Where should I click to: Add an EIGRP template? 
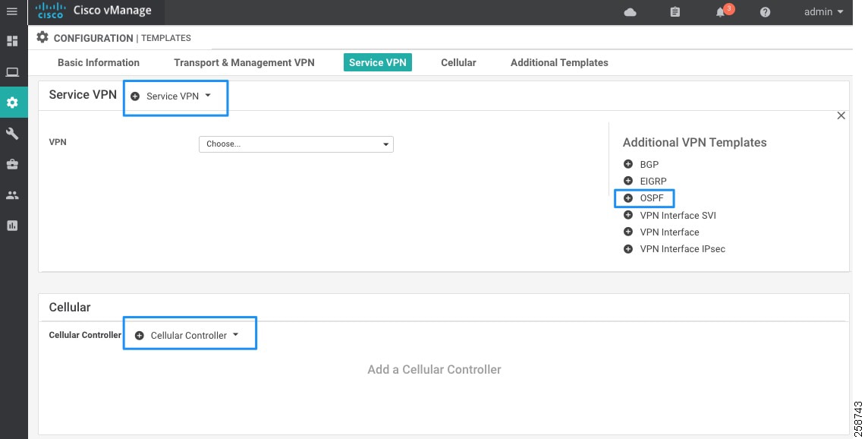[653, 182]
